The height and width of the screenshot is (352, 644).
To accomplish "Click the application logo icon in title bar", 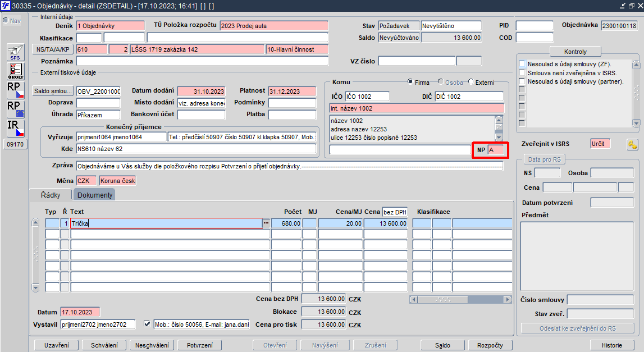I will (6, 6).
